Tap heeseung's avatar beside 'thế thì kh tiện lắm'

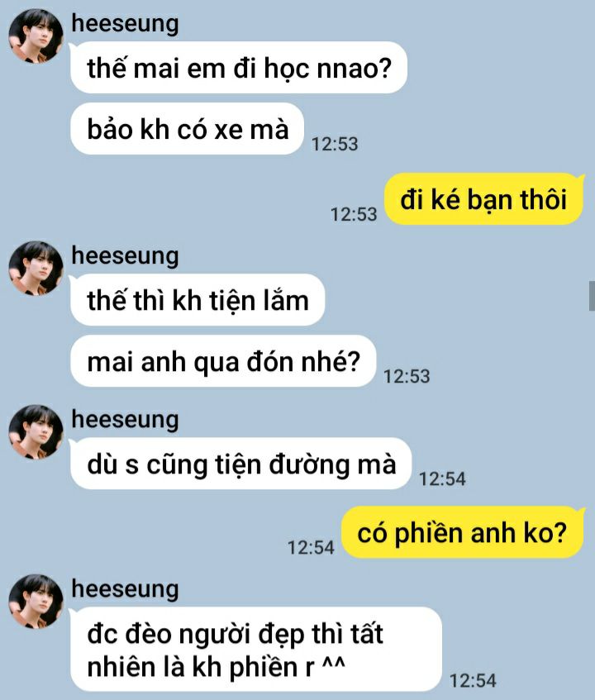coord(36,269)
